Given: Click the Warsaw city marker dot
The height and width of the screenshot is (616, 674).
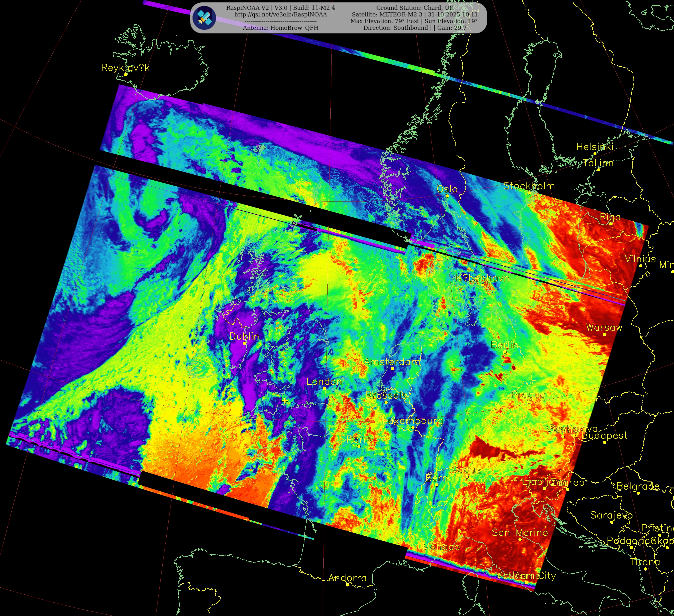Looking at the screenshot, I should point(604,334).
